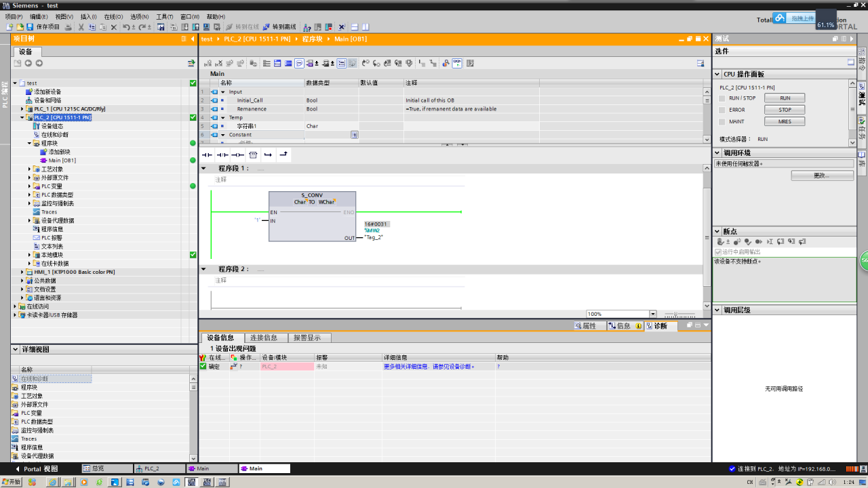Click the Windows Start (开始) button
The image size is (868, 488).
point(11,482)
